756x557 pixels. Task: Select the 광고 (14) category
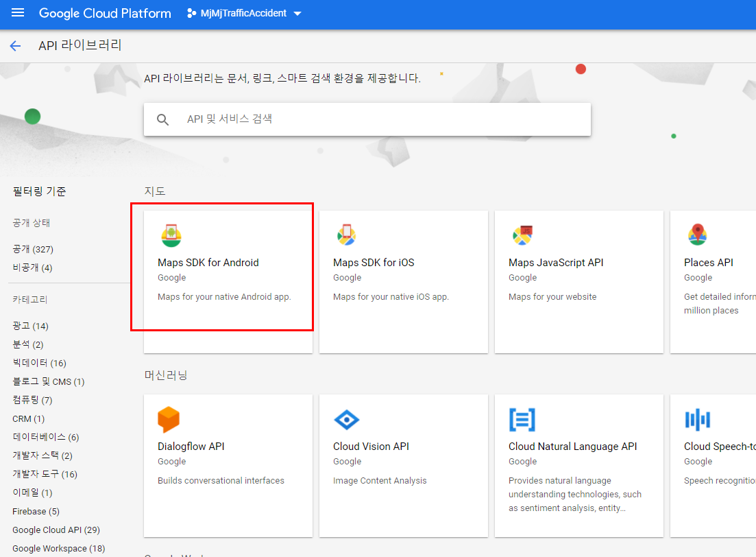[x=30, y=326]
